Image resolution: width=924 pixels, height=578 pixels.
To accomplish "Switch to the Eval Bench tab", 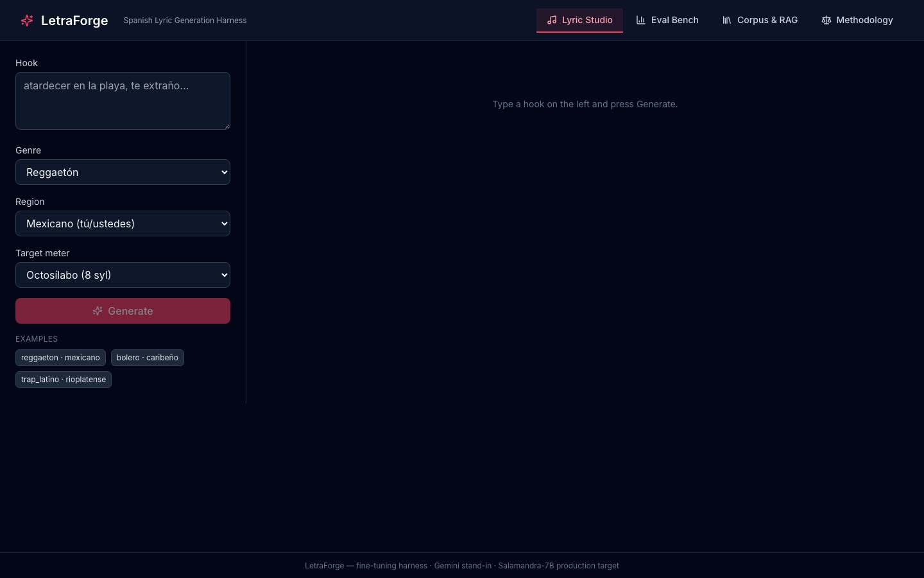I will (667, 20).
